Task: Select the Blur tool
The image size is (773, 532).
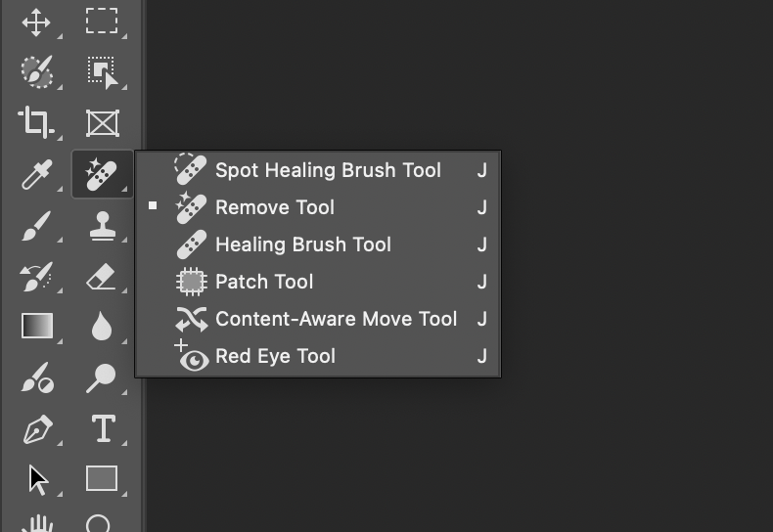Action: click(102, 326)
